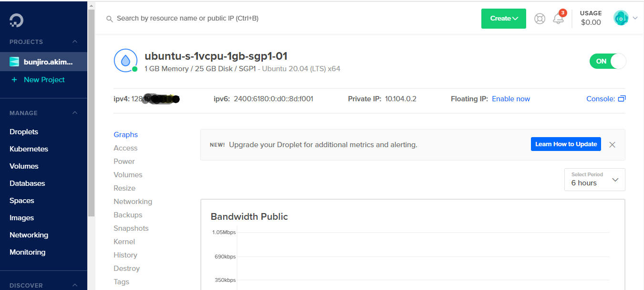
Task: Toggle the droplet ON power switch
Action: 608,61
